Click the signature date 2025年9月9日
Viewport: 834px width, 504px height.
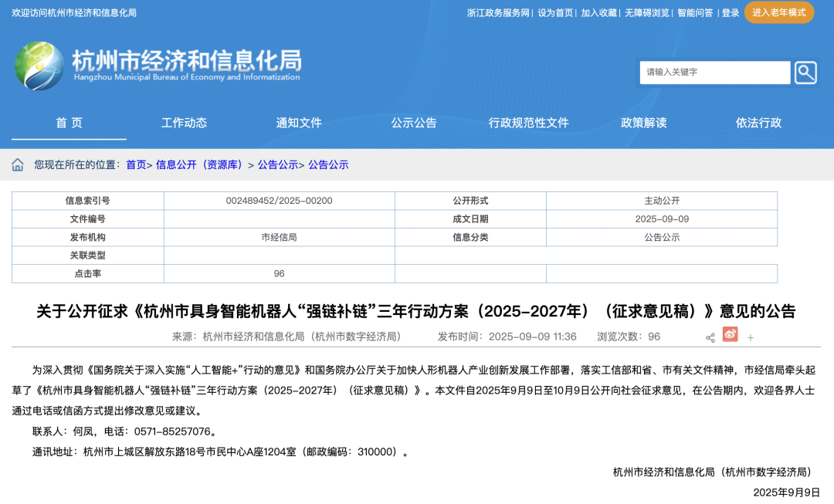(x=786, y=492)
